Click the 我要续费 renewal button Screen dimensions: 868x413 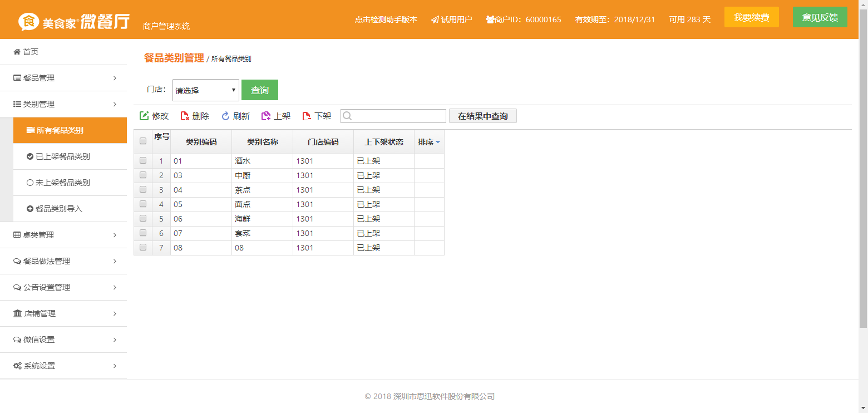click(751, 17)
